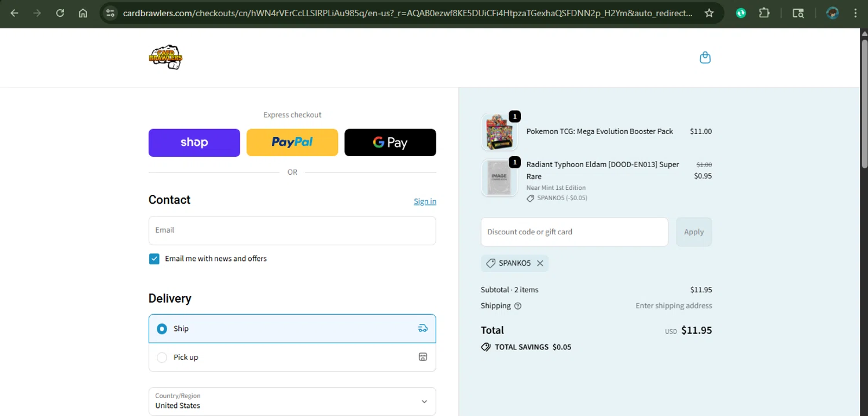The height and width of the screenshot is (416, 868).
Task: Pay with Google Pay express checkout
Action: pos(390,142)
